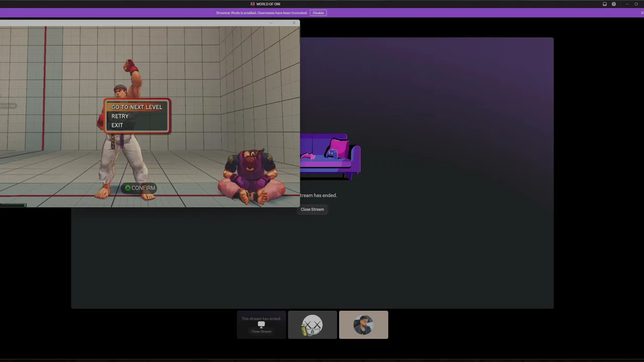Choose RETRY in the game menu
The height and width of the screenshot is (362, 644).
pyautogui.click(x=120, y=116)
